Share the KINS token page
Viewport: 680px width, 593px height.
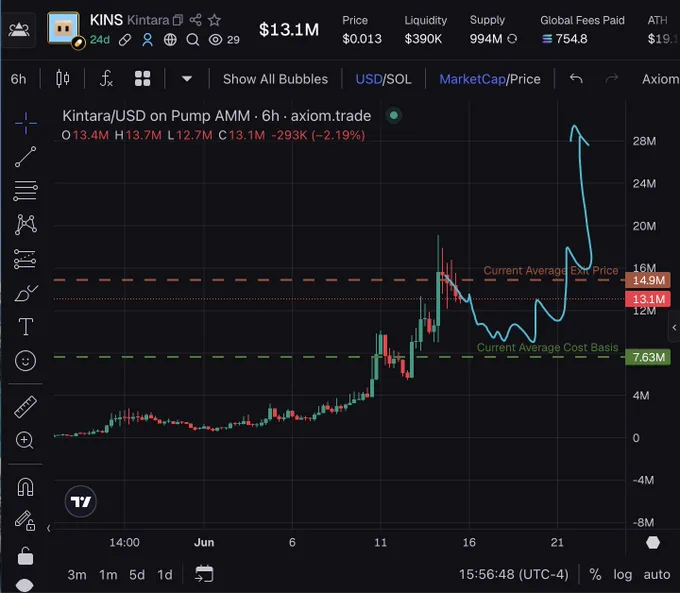point(196,20)
